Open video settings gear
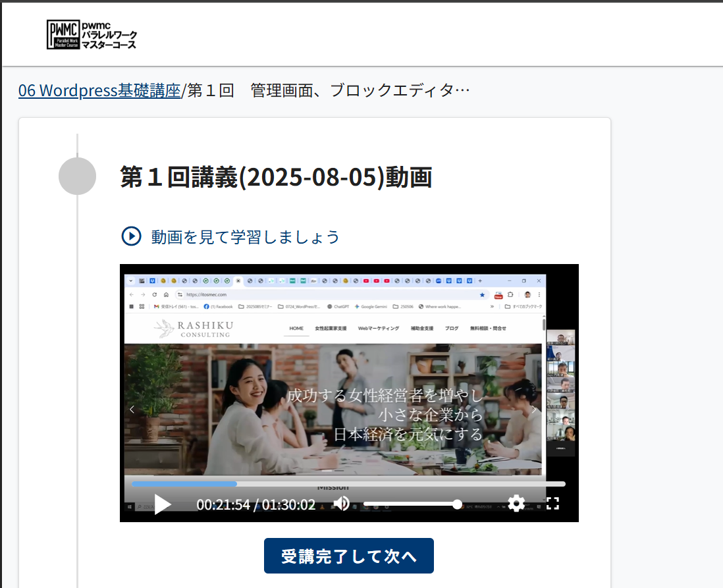The width and height of the screenshot is (723, 588). coord(516,504)
